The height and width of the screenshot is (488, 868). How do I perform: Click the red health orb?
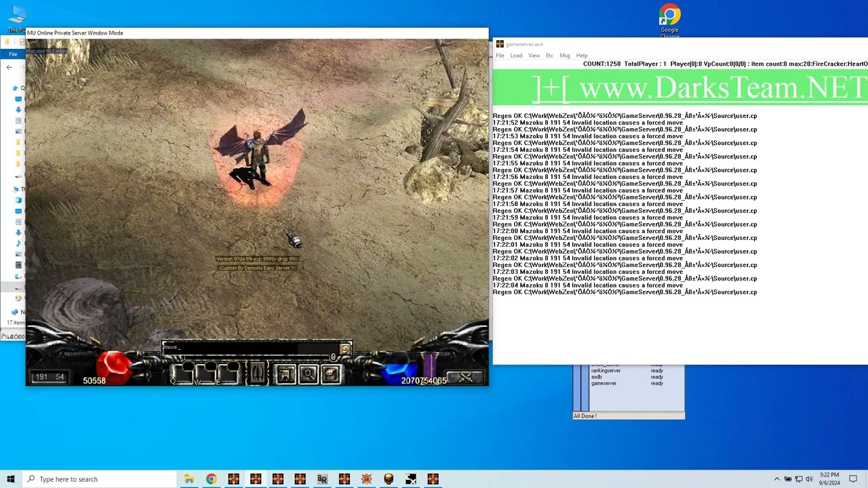(114, 366)
